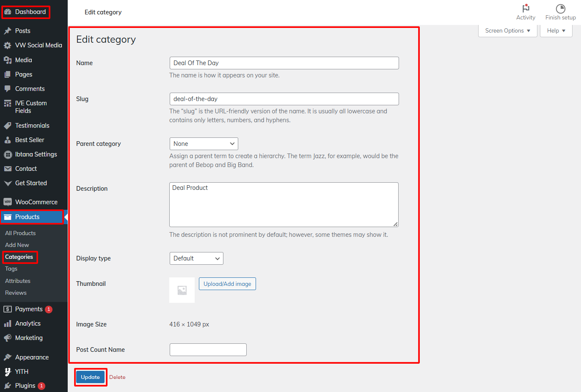Click the Activity flag icon
This screenshot has height=392, width=581.
(x=526, y=8)
